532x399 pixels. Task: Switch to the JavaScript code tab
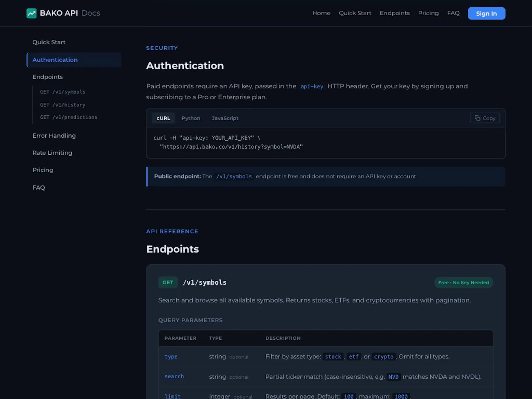pyautogui.click(x=225, y=118)
